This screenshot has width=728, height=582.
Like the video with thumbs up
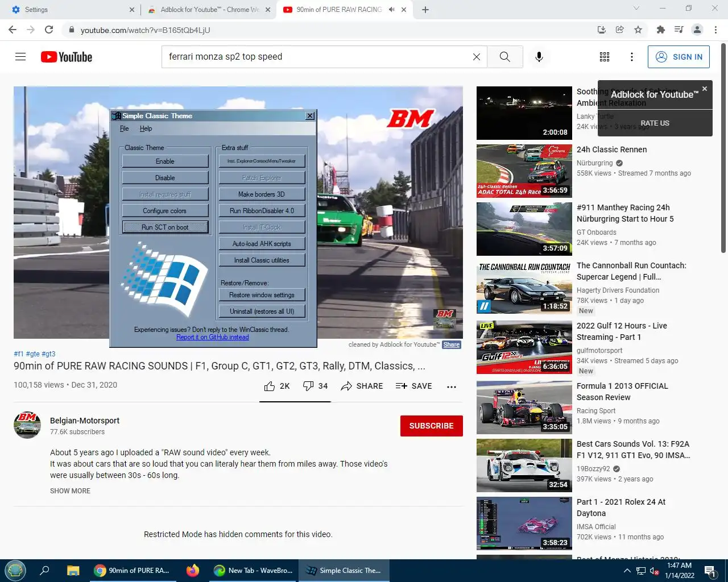[x=277, y=386]
